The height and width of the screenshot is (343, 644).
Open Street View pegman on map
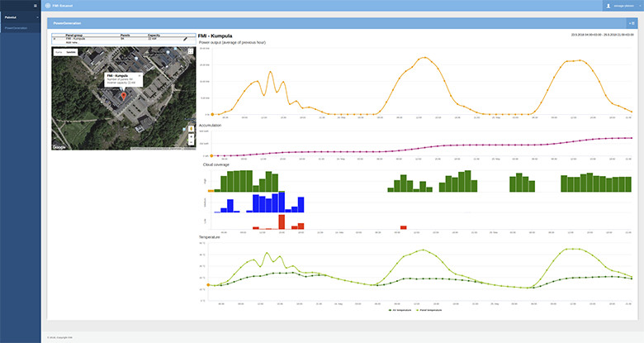pyautogui.click(x=191, y=128)
